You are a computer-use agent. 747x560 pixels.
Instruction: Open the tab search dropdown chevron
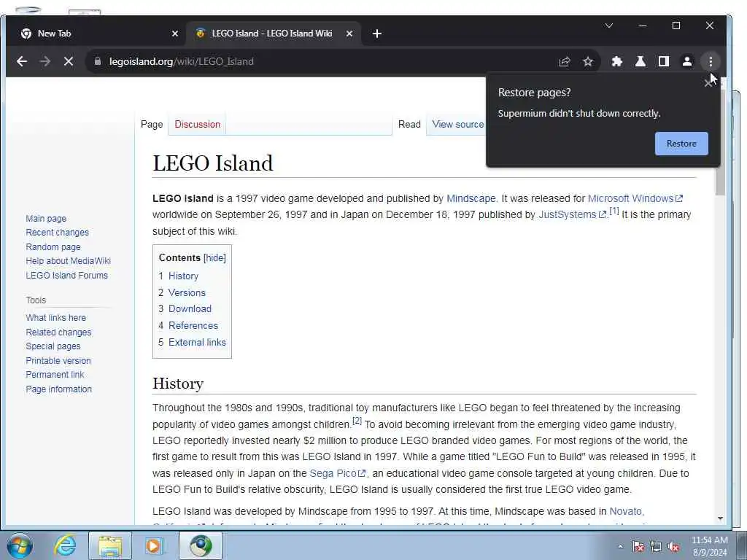tap(609, 26)
